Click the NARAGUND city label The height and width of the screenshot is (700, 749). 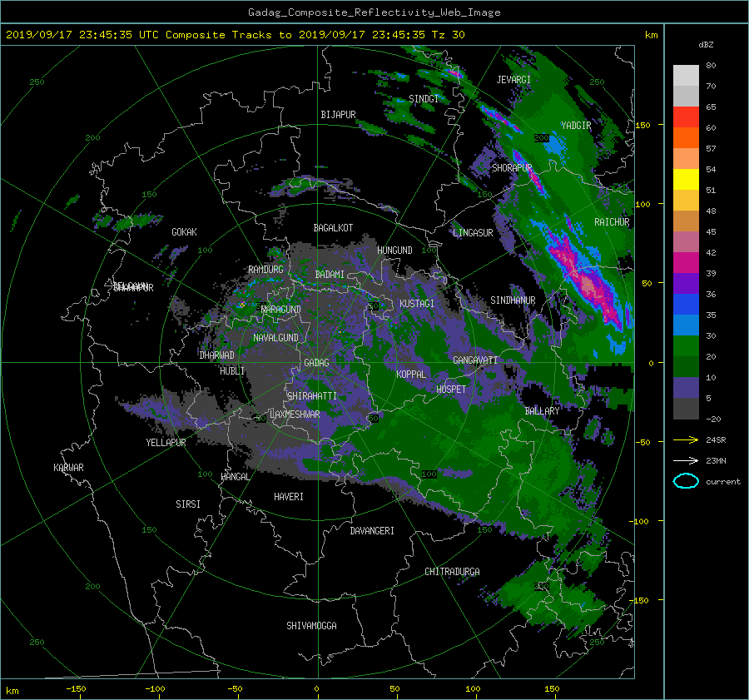coord(281,310)
